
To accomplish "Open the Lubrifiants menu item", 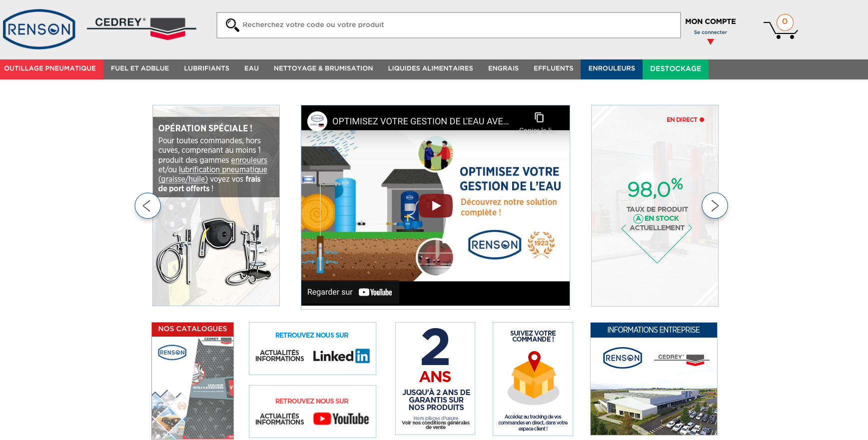I will click(206, 68).
